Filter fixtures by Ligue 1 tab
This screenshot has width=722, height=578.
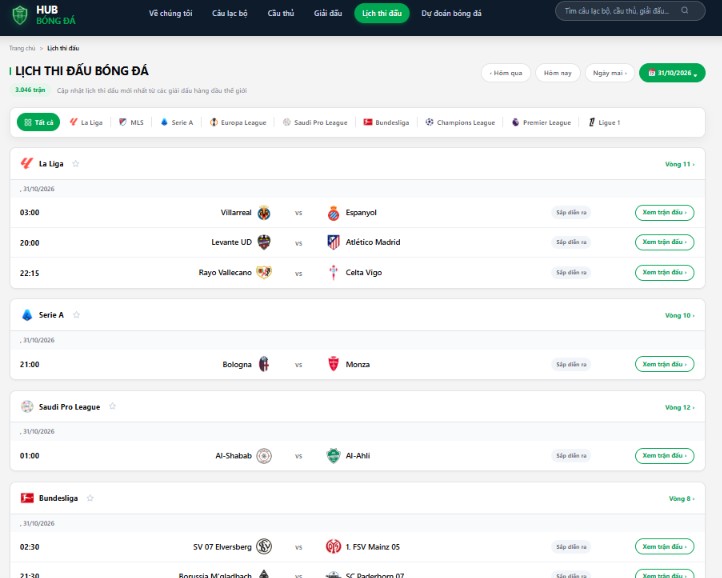605,123
